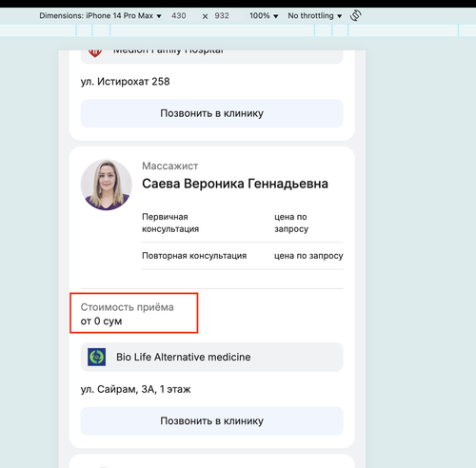Click the Medion clinic red logo icon
The image size is (476, 468).
pos(95,52)
